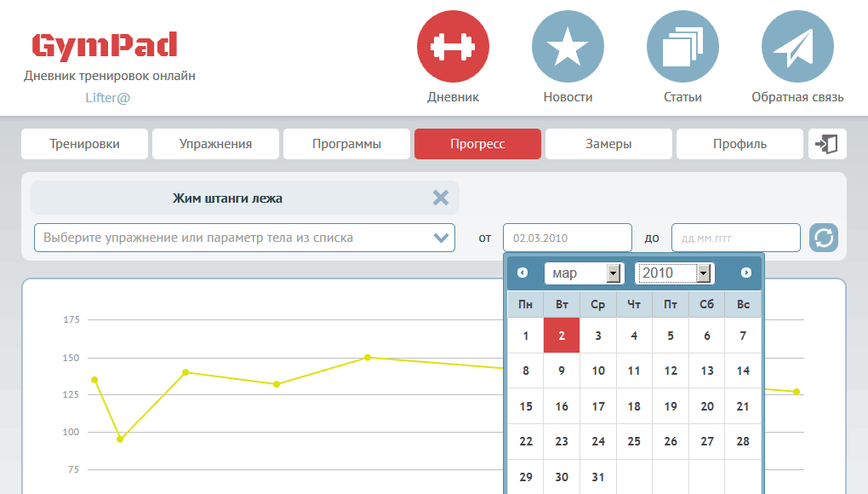Click the Lifter@ username link
Screen dimensions: 868x494
108,97
